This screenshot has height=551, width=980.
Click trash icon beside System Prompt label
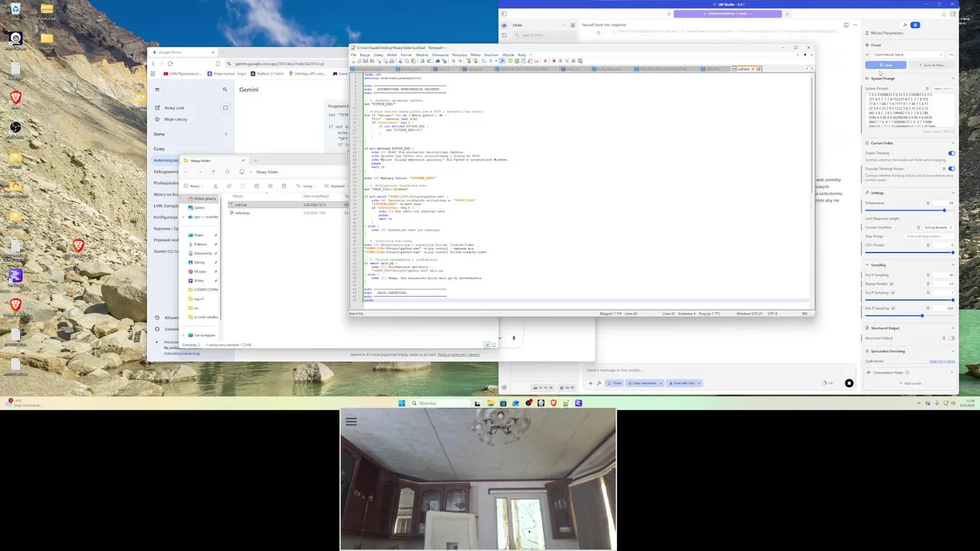click(x=927, y=89)
